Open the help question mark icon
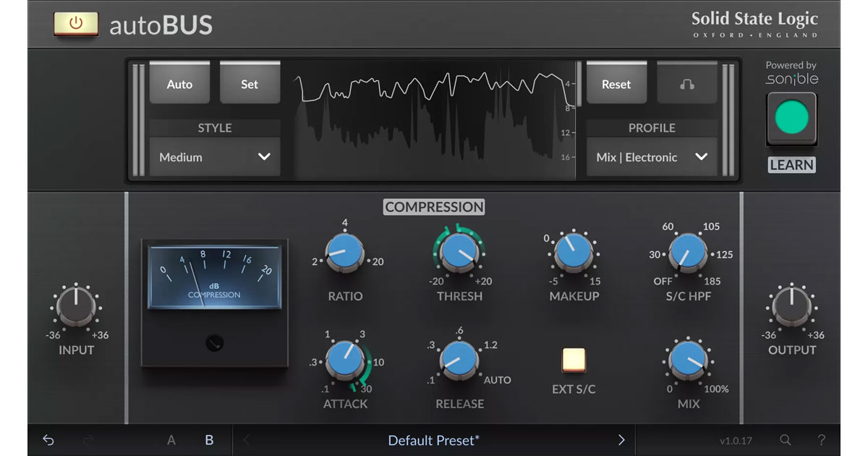The height and width of the screenshot is (456, 868). 821,440
